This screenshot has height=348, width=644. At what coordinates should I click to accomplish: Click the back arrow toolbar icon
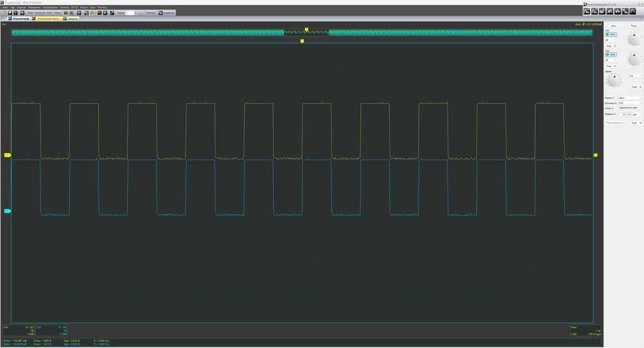(x=22, y=13)
